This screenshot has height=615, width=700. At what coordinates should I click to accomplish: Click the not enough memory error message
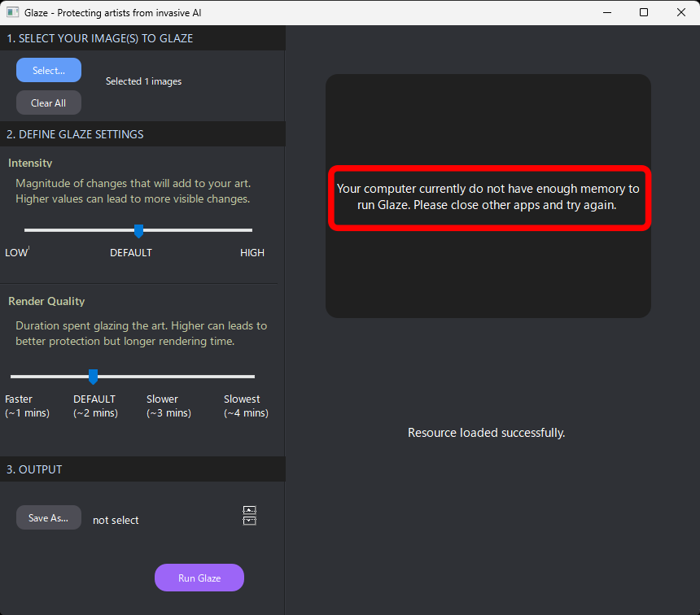(x=488, y=197)
